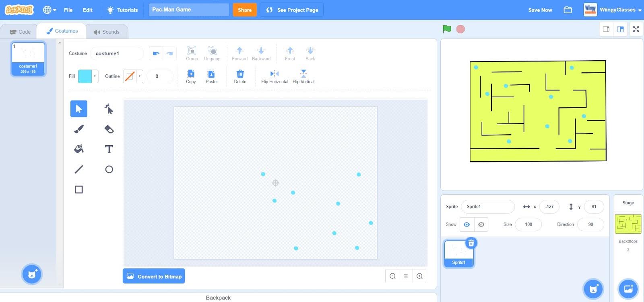Screen dimensions: 644x302
Task: Move selection Backward one layer
Action: point(261,53)
